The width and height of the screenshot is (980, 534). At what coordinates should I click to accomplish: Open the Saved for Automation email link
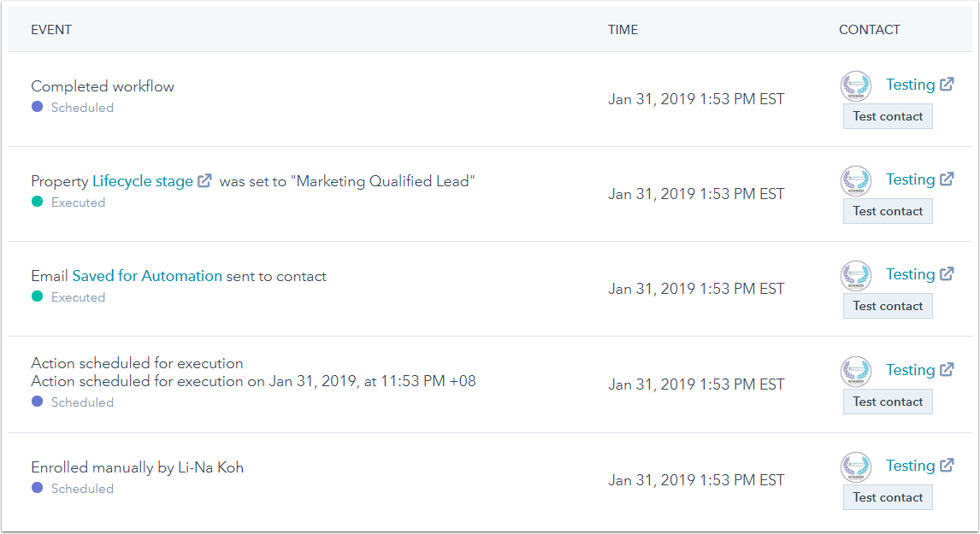(x=147, y=275)
